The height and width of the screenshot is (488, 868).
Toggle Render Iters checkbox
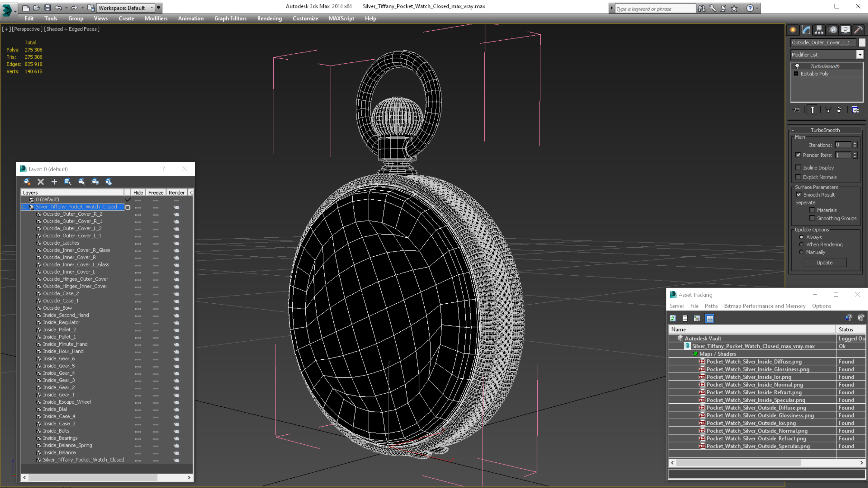coord(798,155)
